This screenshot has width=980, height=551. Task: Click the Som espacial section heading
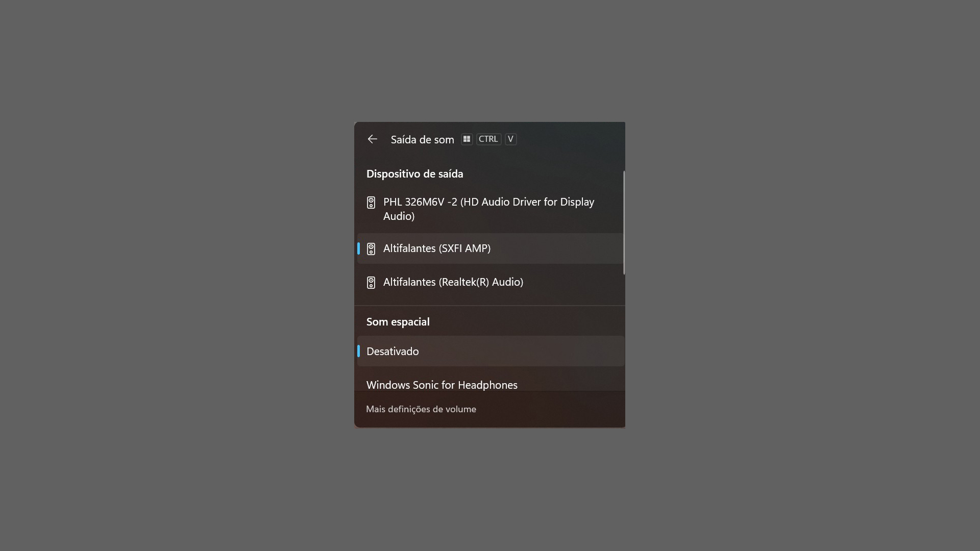(x=398, y=322)
